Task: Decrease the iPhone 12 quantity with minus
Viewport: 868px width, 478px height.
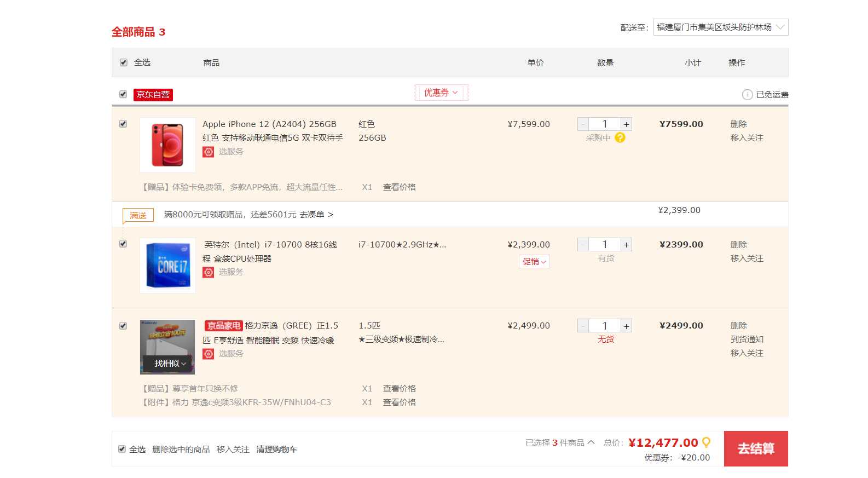Action: 583,124
